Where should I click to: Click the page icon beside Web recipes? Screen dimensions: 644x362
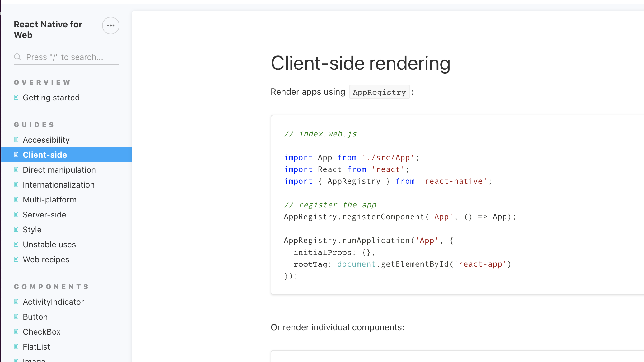click(16, 259)
